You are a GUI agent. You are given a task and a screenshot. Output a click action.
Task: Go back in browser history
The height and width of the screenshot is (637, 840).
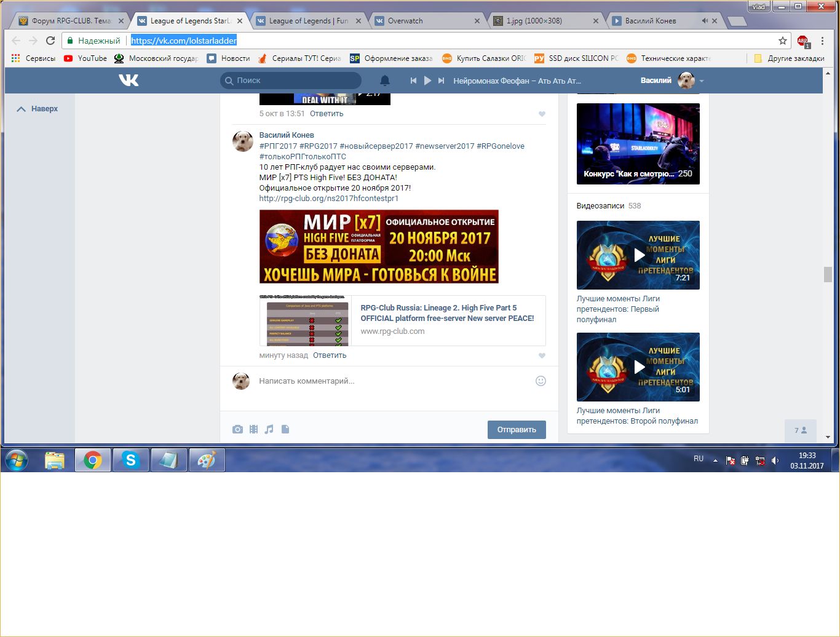pos(16,41)
